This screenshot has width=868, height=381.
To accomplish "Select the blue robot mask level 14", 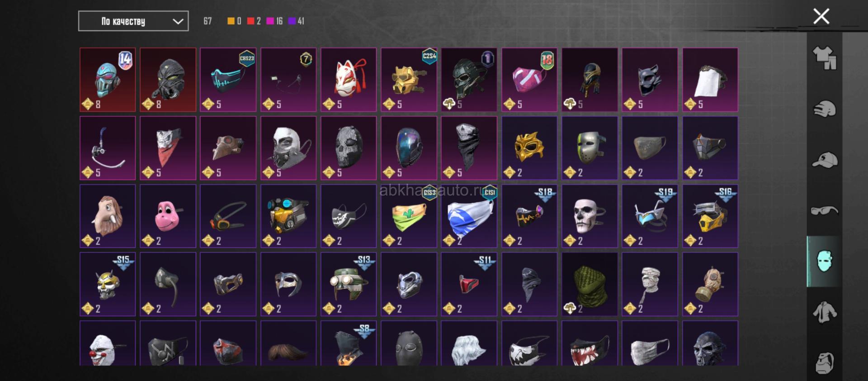I will coord(108,80).
